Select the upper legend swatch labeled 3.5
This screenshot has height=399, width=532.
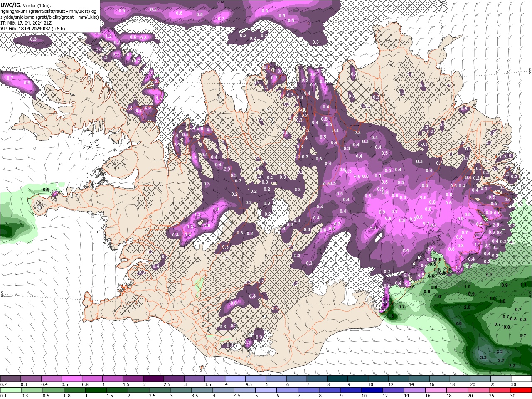click(x=214, y=378)
